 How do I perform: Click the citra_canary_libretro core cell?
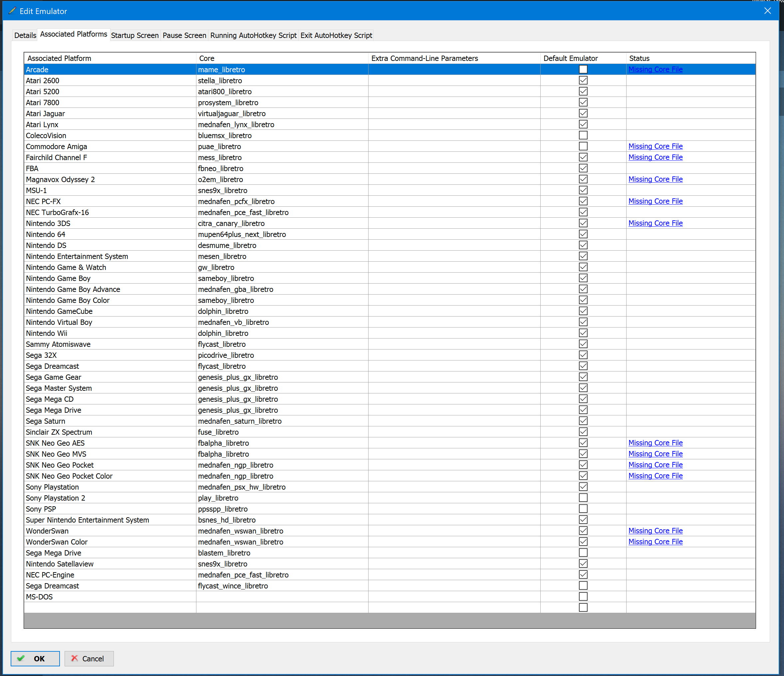[x=282, y=223]
